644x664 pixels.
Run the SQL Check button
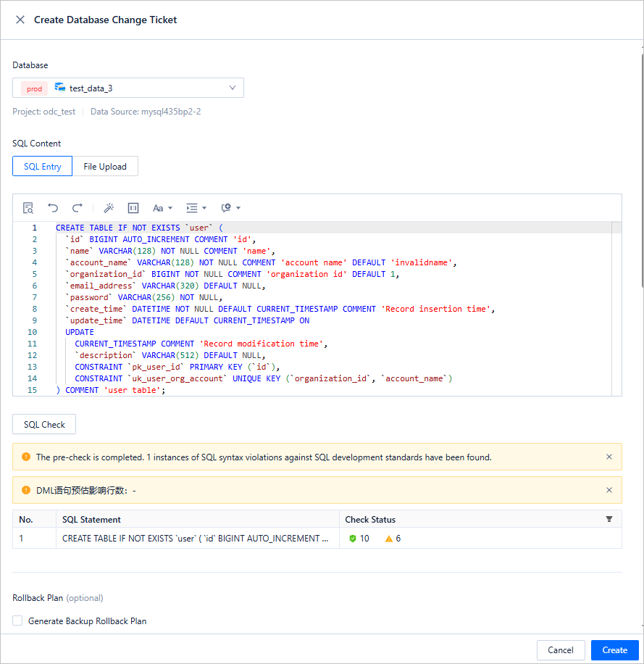[44, 425]
